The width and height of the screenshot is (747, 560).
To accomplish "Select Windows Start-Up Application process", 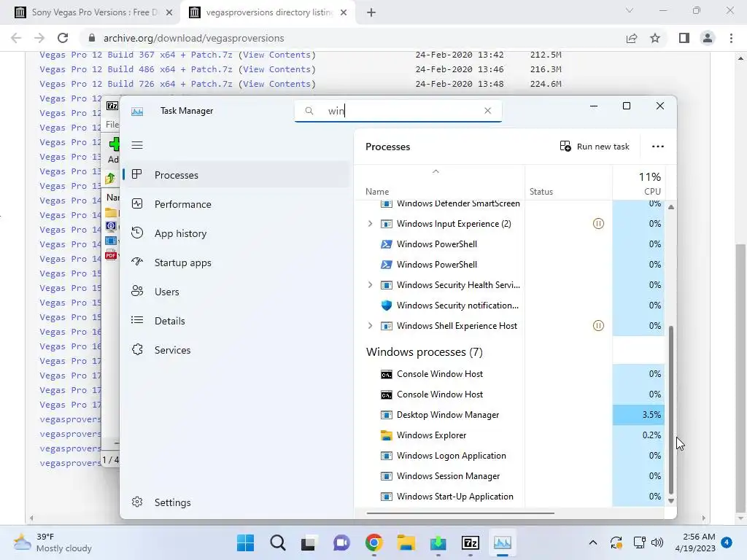I will (455, 497).
